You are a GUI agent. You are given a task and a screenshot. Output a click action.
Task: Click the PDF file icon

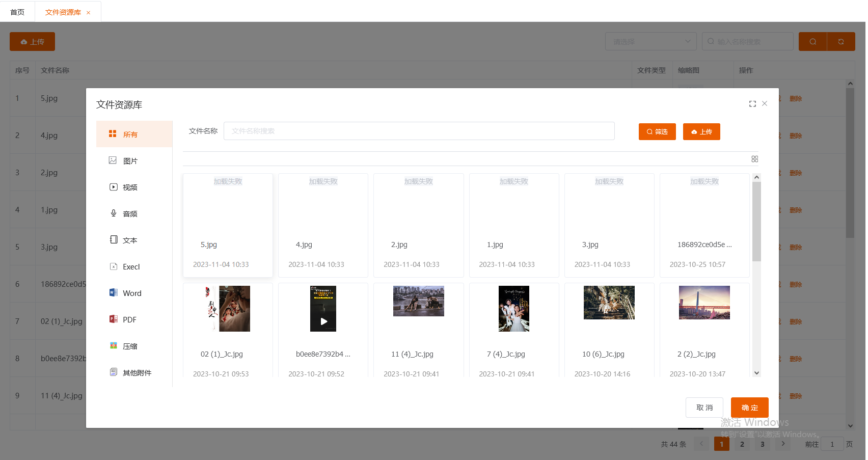[113, 319]
